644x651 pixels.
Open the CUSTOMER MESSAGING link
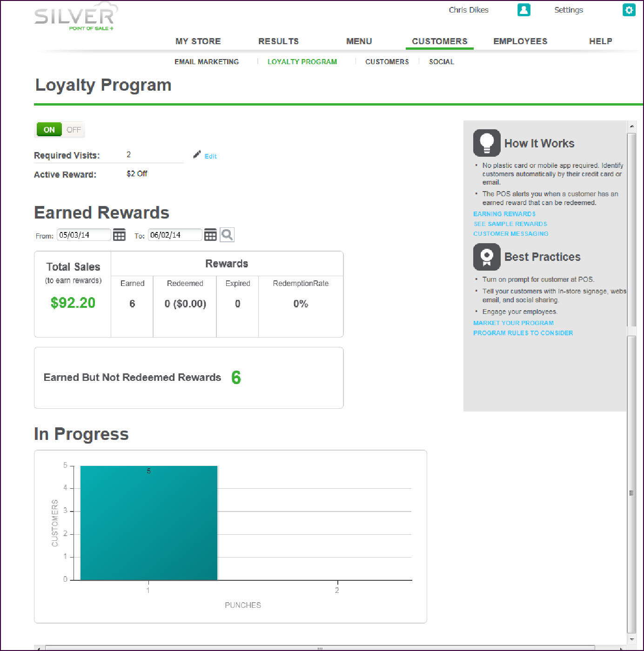pos(511,233)
